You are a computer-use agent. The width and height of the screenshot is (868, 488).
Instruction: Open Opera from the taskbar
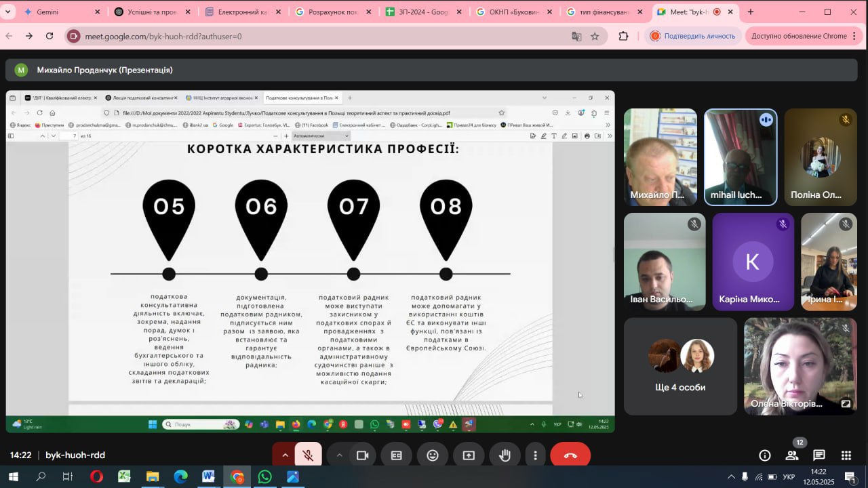[x=96, y=476]
